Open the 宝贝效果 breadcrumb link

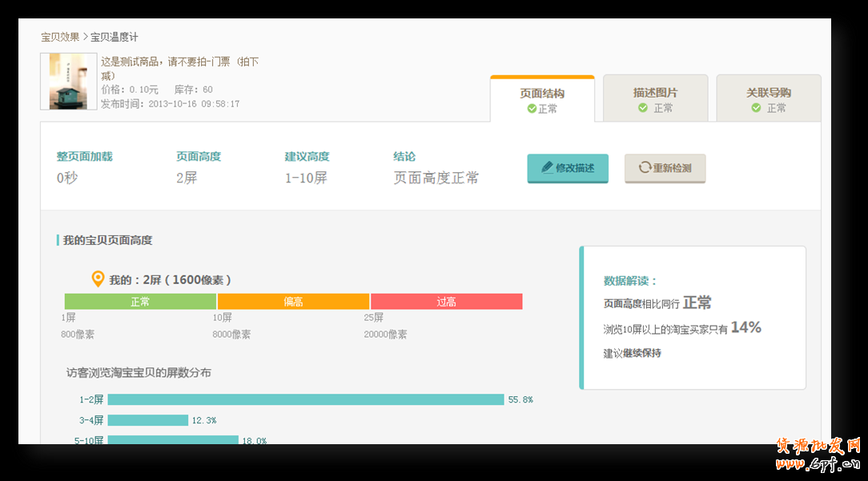[60, 37]
